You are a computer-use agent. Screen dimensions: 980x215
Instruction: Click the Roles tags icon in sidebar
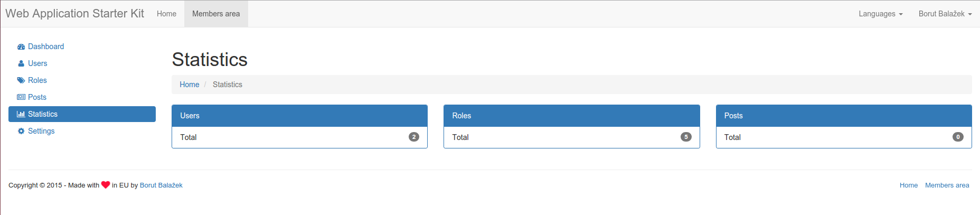(x=21, y=81)
